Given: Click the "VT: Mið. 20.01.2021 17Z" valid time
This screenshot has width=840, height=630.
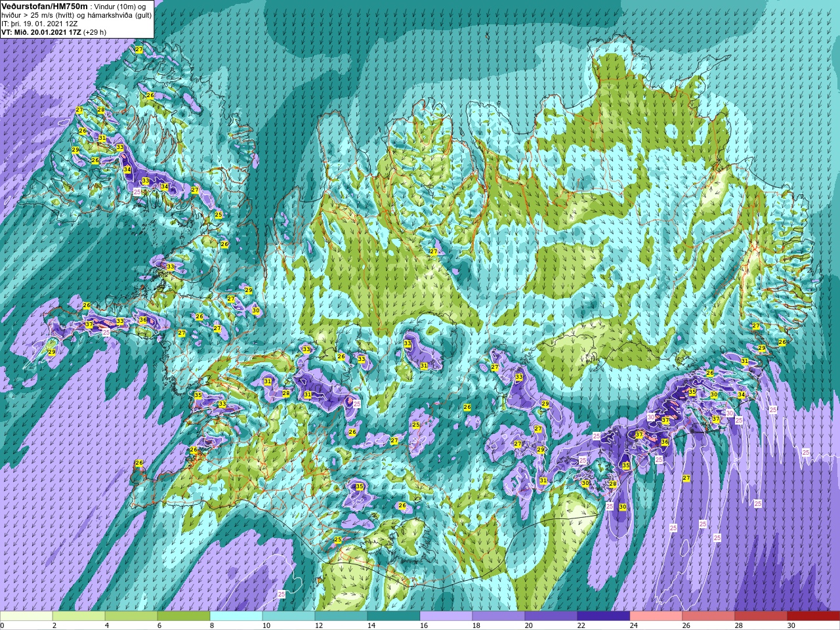Looking at the screenshot, I should pos(41,31).
